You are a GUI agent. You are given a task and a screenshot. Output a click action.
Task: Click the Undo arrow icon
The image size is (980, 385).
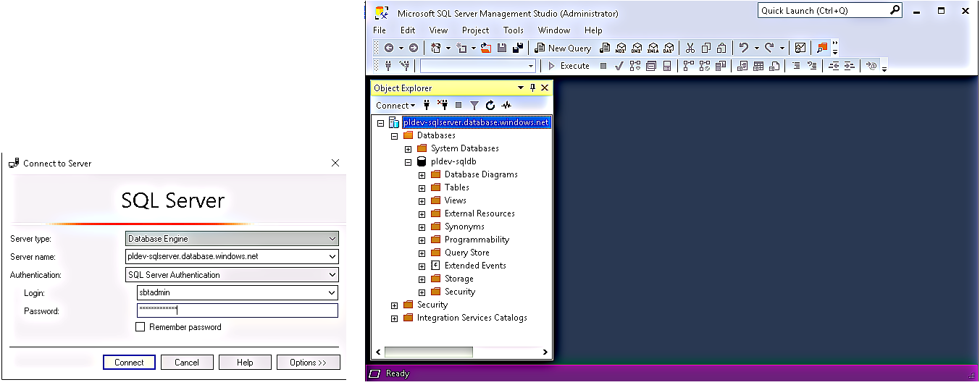(743, 48)
